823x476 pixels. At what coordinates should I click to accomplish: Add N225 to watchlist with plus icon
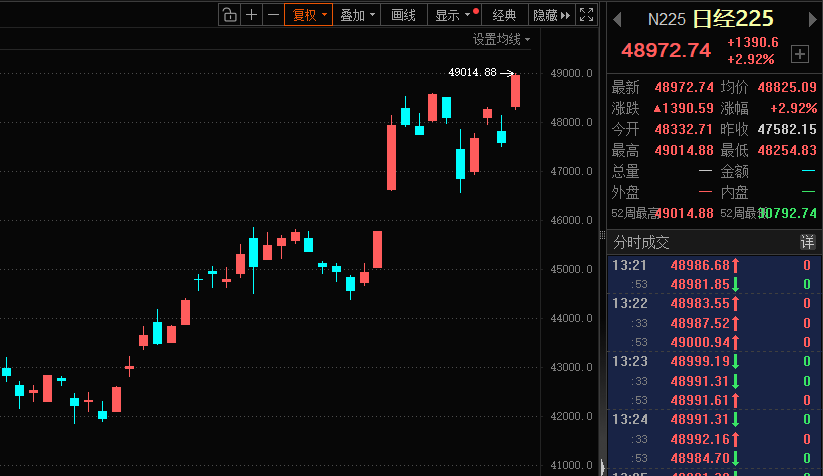(799, 53)
